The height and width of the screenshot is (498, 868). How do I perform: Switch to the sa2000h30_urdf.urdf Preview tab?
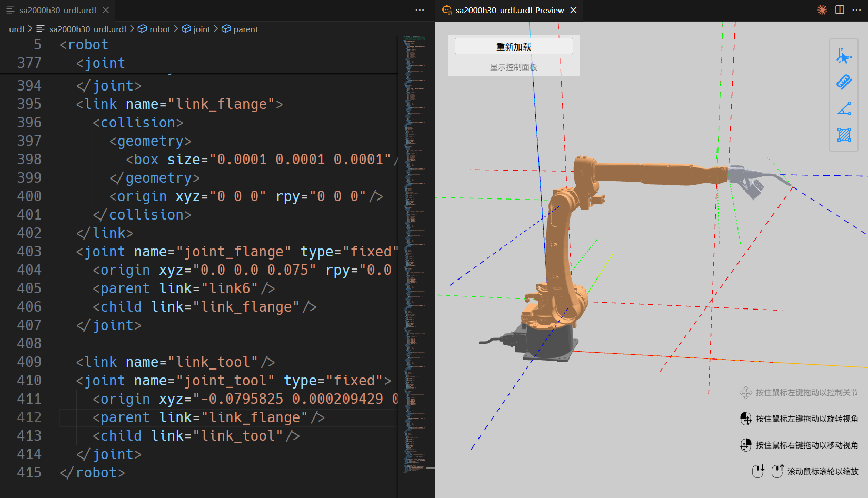(x=509, y=10)
